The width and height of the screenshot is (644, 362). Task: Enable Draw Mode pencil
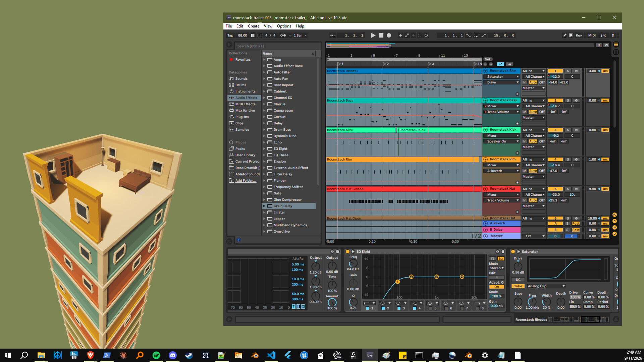point(565,36)
